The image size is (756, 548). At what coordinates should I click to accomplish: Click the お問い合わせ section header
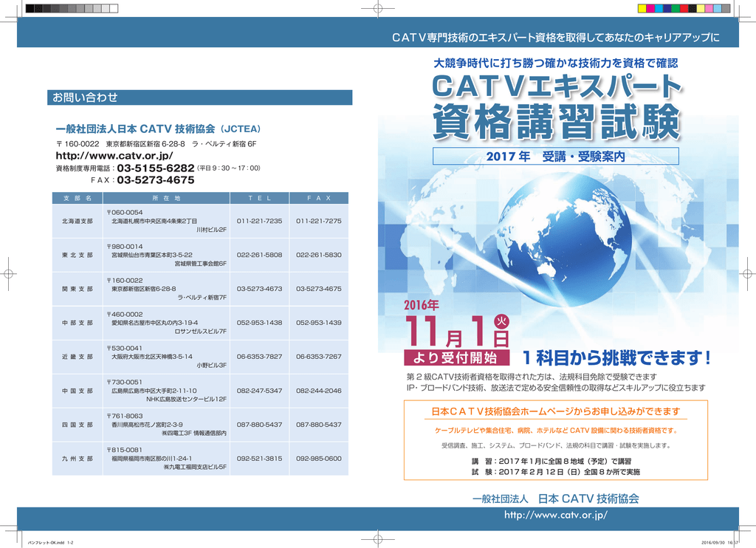pos(200,97)
